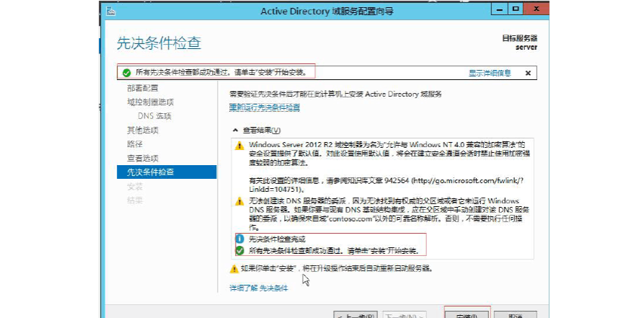Go to the 部署配置 step
Image resolution: width=644 pixels, height=318 pixels.
143,88
